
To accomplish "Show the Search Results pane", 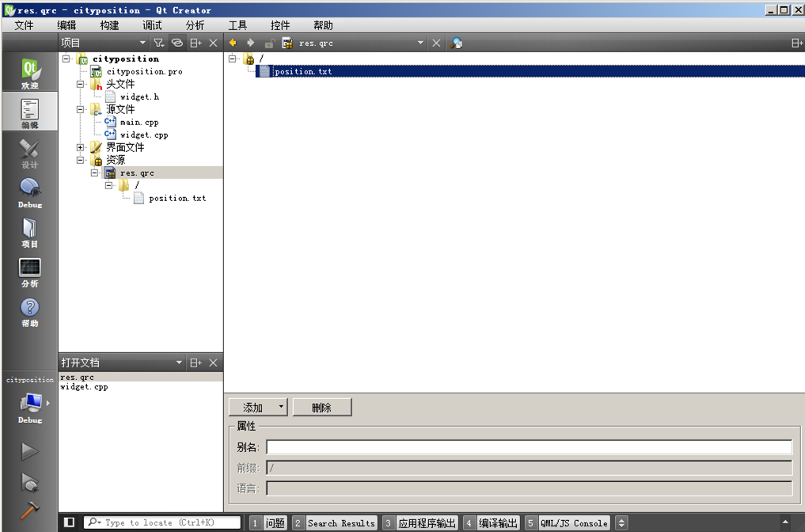I will (335, 523).
